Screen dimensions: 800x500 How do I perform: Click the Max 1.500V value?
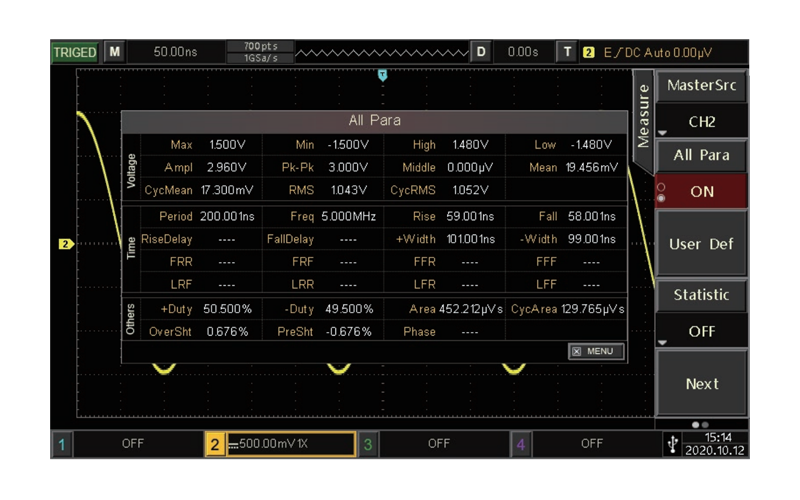pos(227,145)
